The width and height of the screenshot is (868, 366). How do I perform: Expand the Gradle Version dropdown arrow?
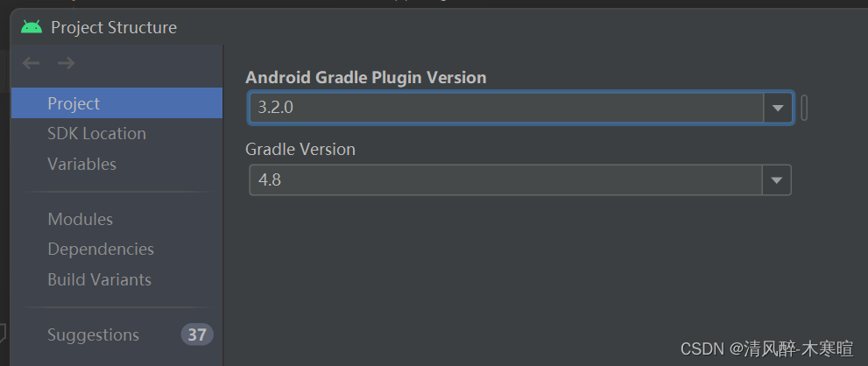pyautogui.click(x=777, y=180)
